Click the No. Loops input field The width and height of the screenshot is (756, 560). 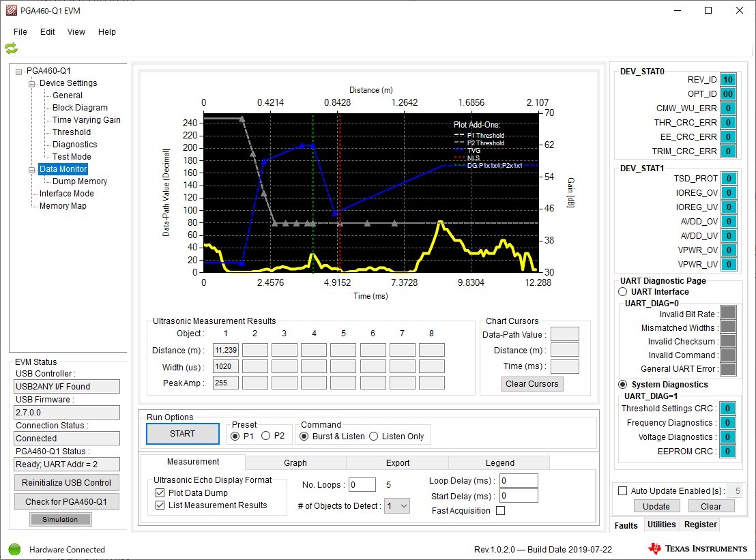pos(362,485)
